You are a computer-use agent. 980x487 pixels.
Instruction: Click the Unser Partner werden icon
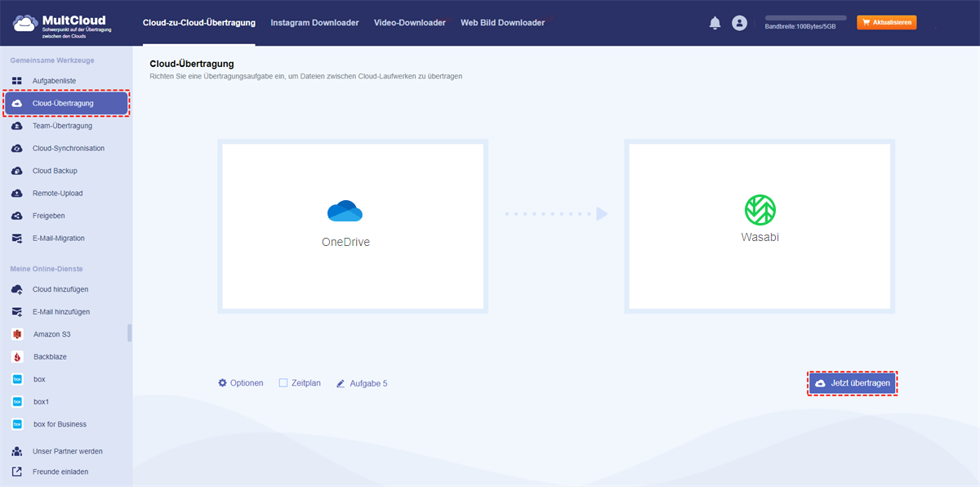coord(16,451)
